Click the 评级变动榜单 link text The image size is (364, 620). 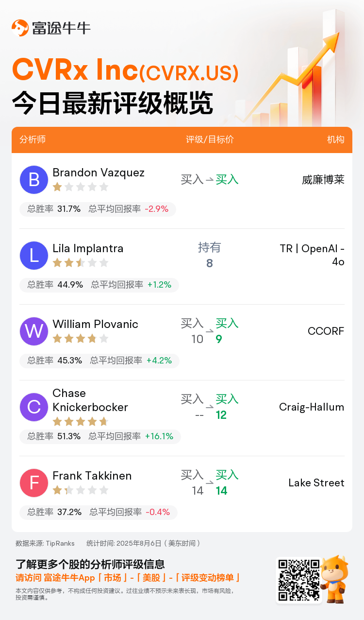207,578
